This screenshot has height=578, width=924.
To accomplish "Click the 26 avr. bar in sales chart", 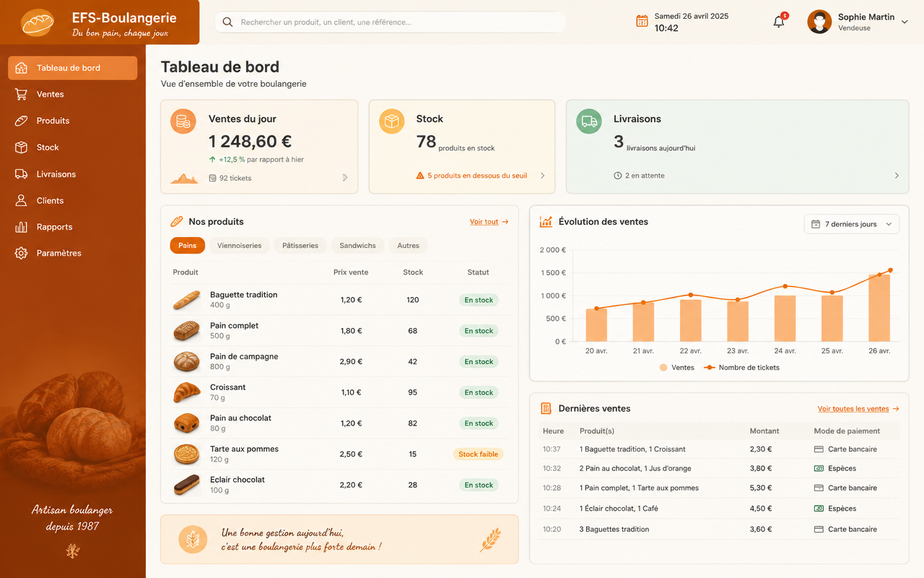I will click(879, 308).
